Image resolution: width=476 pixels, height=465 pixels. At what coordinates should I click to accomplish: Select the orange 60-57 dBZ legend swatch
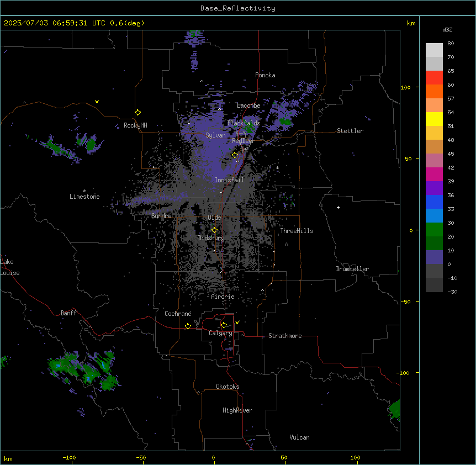pos(434,91)
